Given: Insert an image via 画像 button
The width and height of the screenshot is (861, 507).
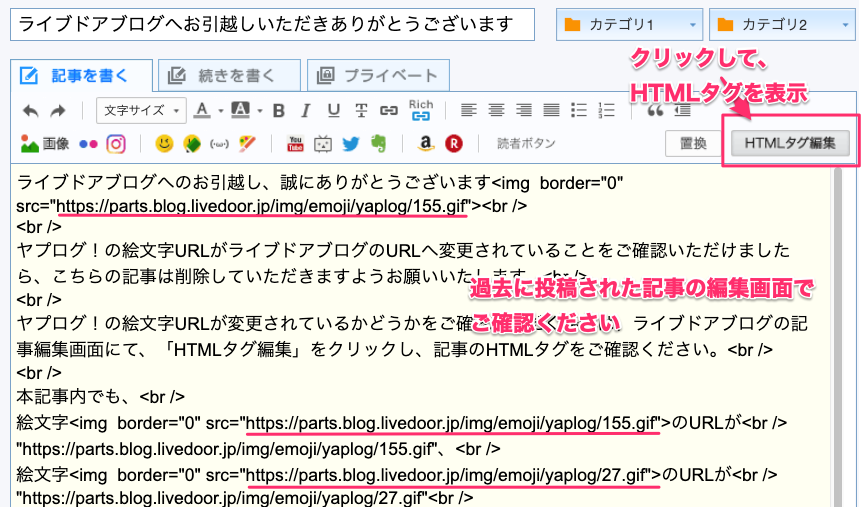Looking at the screenshot, I should point(44,144).
